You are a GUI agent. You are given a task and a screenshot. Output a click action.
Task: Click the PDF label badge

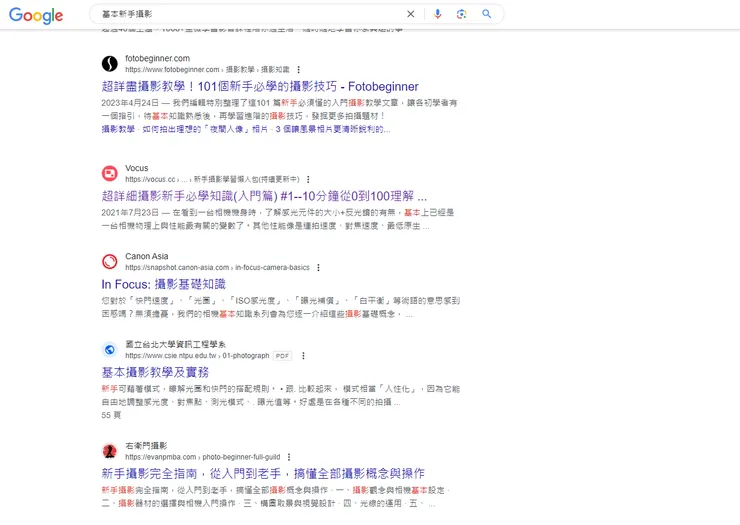282,356
